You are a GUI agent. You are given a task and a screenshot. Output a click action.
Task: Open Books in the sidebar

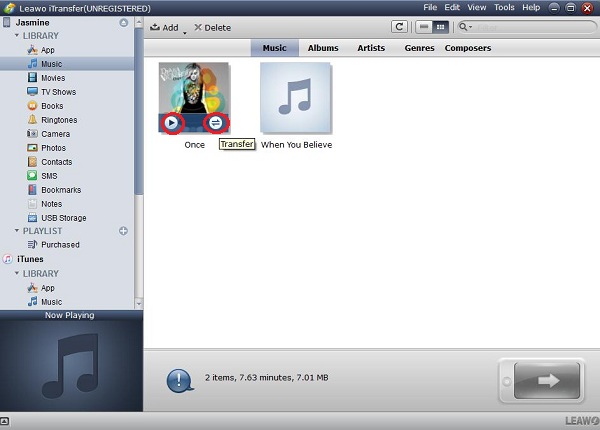click(x=45, y=106)
